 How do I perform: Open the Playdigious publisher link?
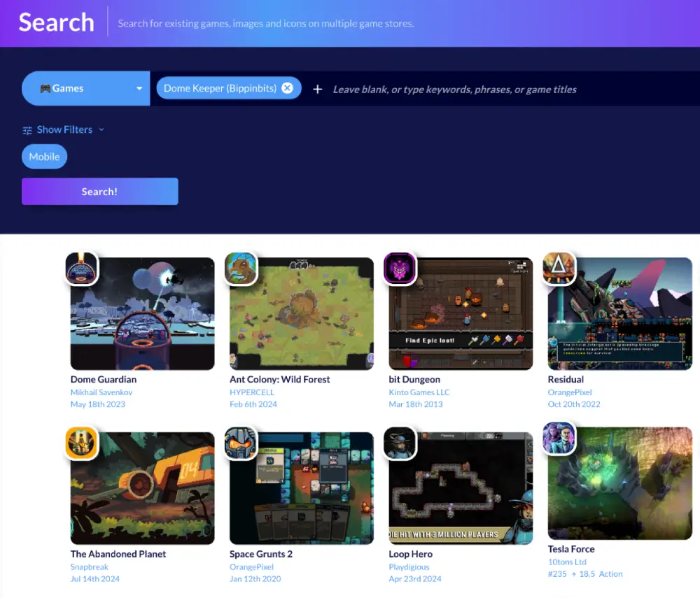pos(409,567)
